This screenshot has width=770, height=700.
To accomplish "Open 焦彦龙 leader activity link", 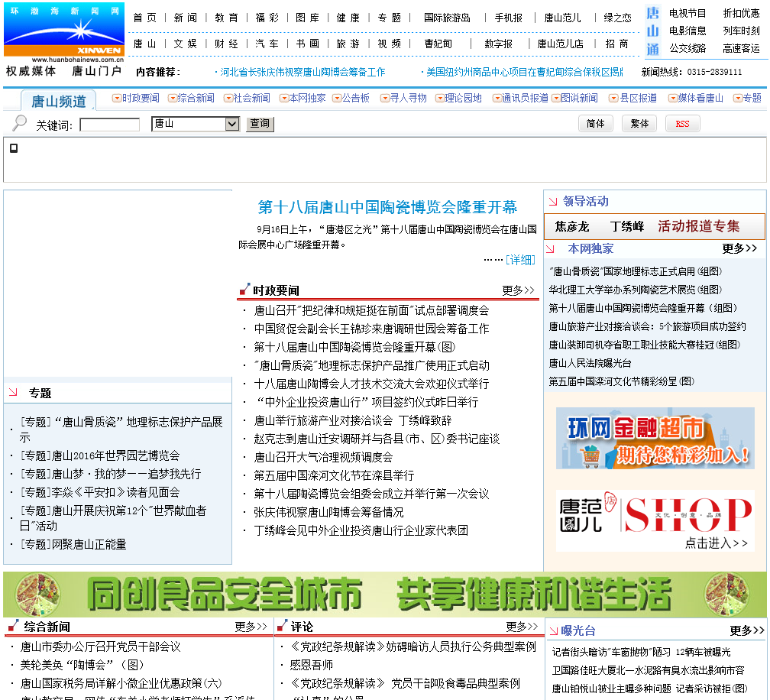I will click(x=572, y=226).
